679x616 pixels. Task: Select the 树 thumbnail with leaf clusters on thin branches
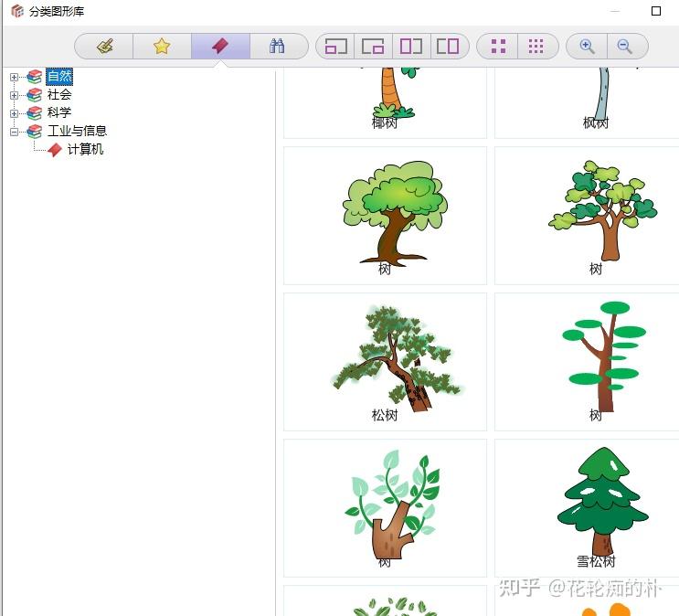[x=587, y=216]
